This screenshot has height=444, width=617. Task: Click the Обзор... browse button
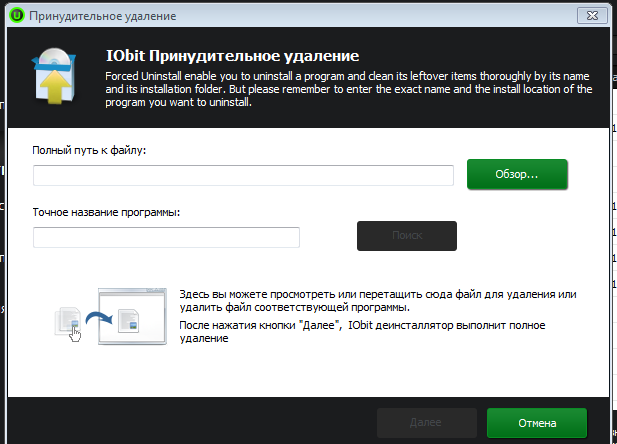point(517,174)
